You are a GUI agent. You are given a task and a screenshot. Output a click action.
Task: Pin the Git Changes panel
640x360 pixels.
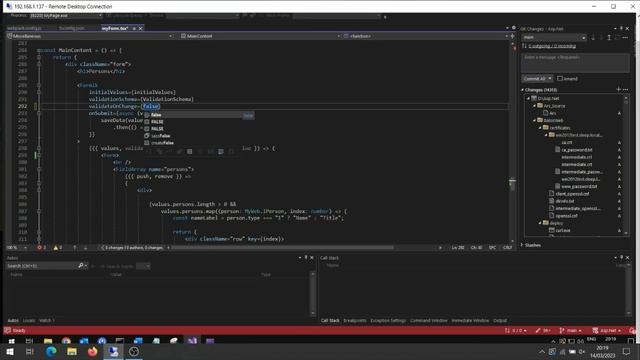pos(621,29)
